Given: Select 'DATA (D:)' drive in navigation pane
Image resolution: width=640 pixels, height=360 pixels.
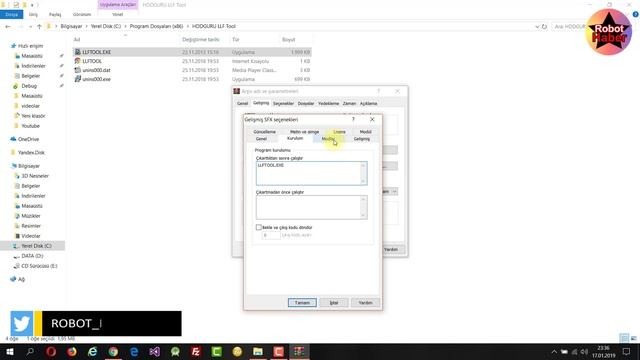Looking at the screenshot, I should (x=32, y=256).
